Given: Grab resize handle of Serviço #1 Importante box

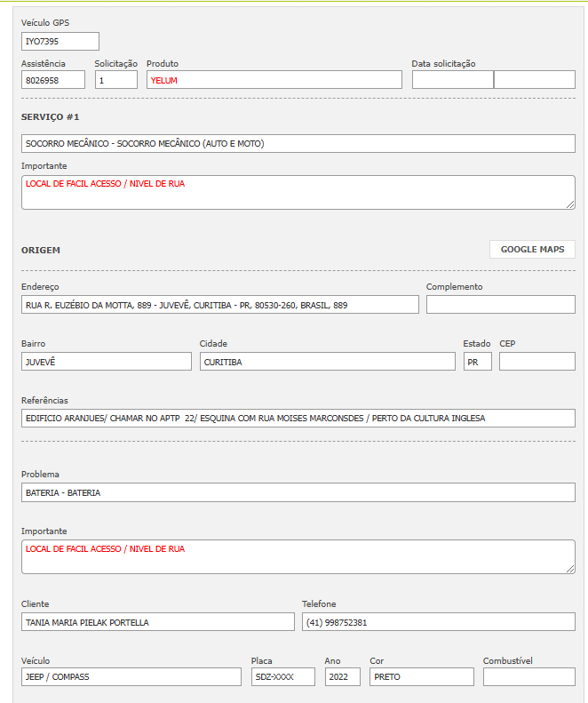Looking at the screenshot, I should [570, 204].
